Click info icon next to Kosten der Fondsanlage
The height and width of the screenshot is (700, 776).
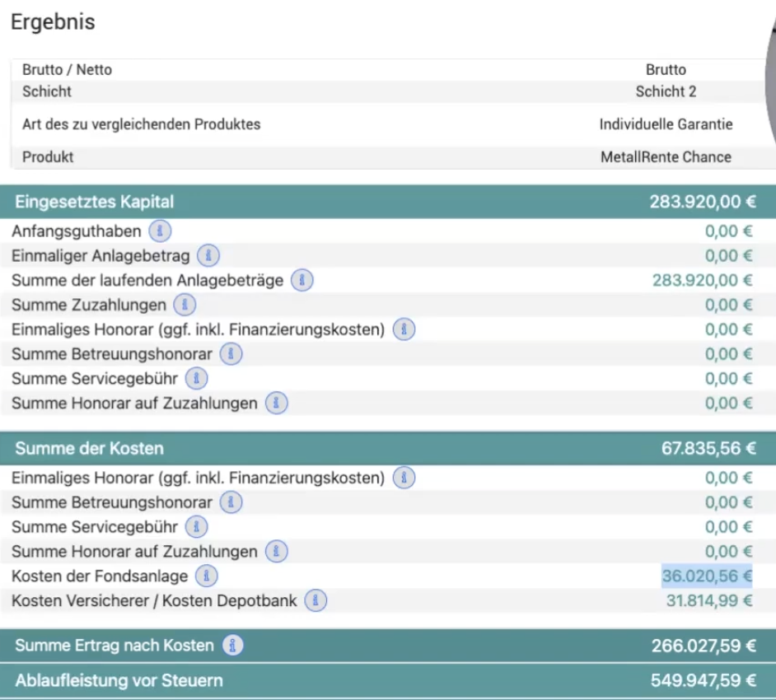click(x=207, y=576)
